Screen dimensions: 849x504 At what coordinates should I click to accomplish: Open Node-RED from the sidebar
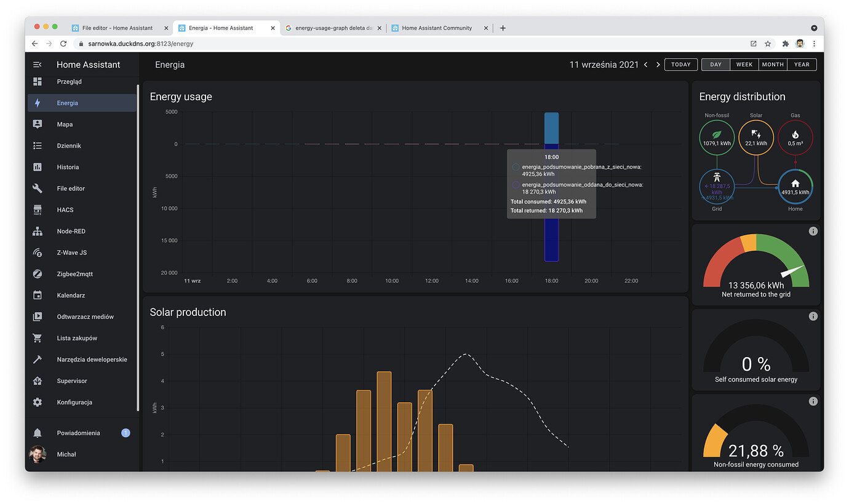click(x=37, y=231)
